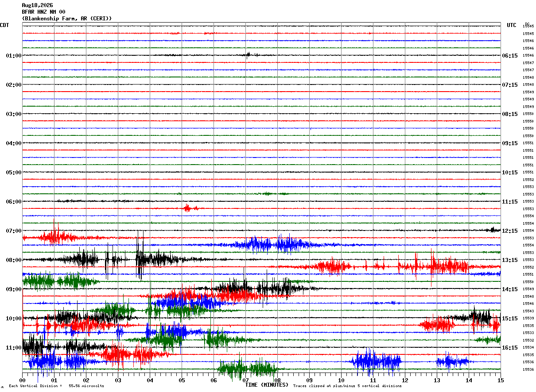Select the 01:00 CDT row label
Image resolution: width=536 pixels, height=392 pixels.
pos(14,56)
